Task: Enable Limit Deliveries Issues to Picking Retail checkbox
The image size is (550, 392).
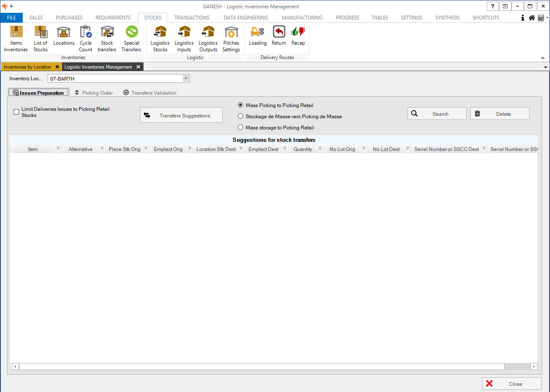Action: pyautogui.click(x=17, y=112)
